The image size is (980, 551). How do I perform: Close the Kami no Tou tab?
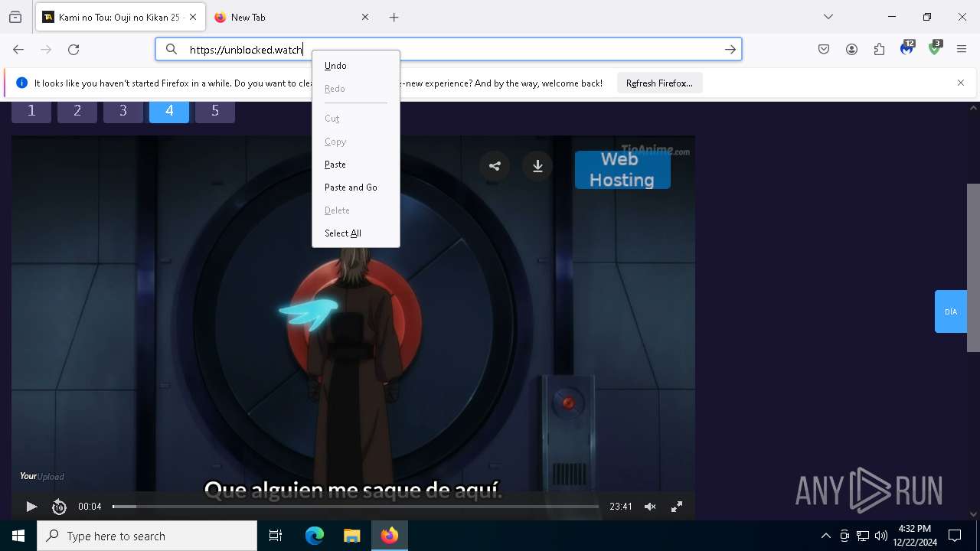pos(193,17)
